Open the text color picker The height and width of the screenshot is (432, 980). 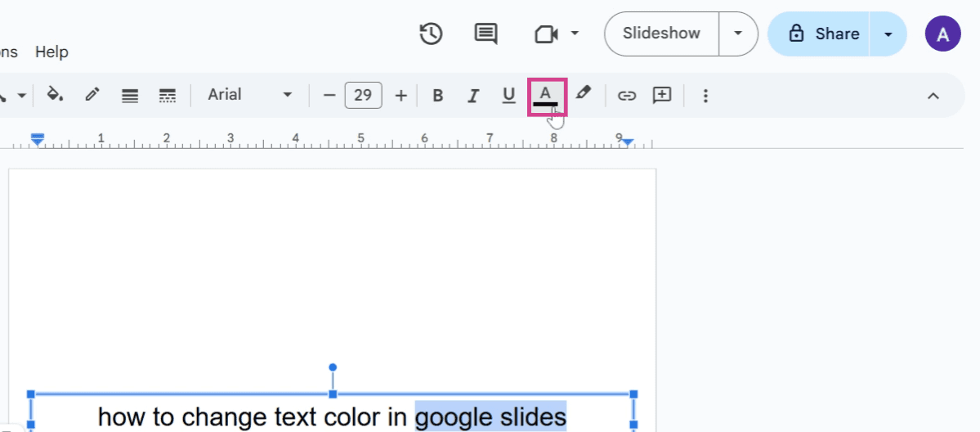coord(546,96)
